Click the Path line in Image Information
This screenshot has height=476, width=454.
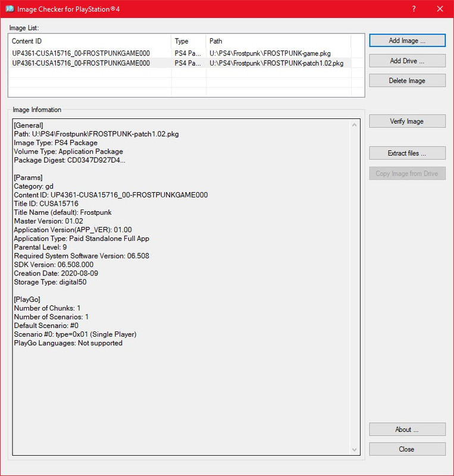tap(96, 134)
